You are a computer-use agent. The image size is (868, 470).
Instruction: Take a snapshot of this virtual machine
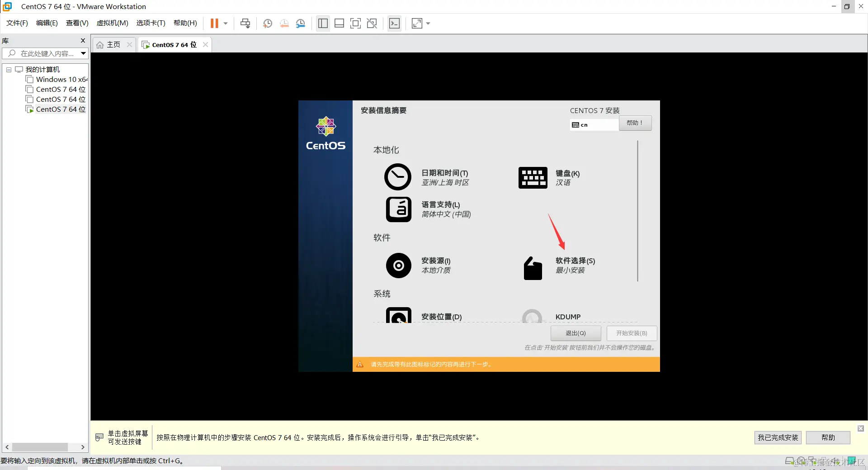268,23
